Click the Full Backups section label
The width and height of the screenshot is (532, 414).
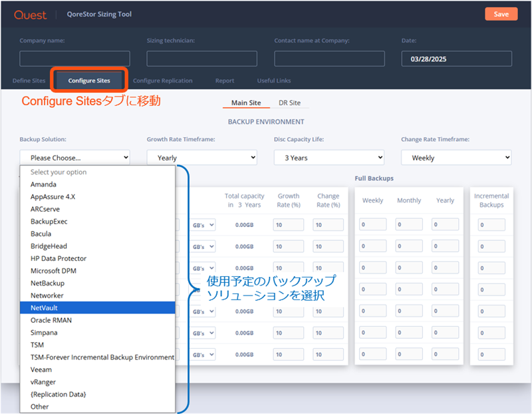point(374,178)
